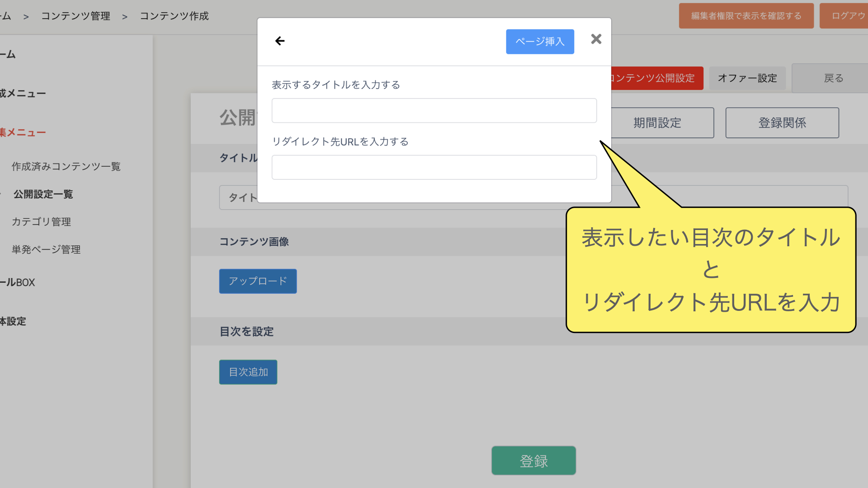Focus the リダイレクト先URL input field

pos(434,168)
